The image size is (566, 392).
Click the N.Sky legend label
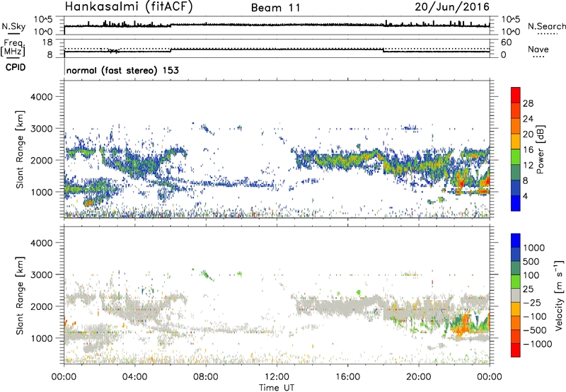click(13, 26)
